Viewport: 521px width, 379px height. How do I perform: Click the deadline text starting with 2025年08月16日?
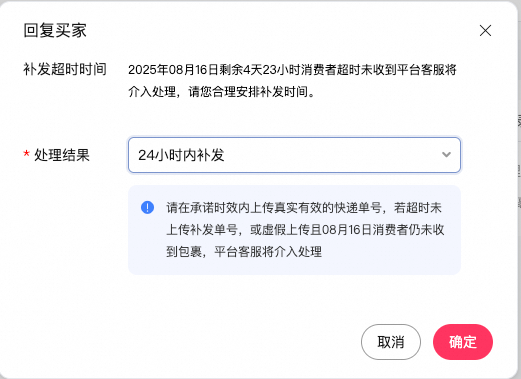[292, 70]
